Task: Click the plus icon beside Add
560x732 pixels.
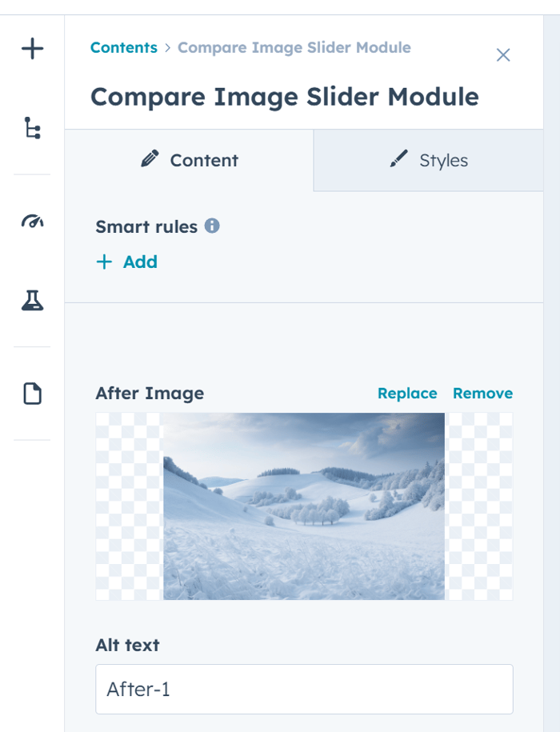Action: pos(104,262)
